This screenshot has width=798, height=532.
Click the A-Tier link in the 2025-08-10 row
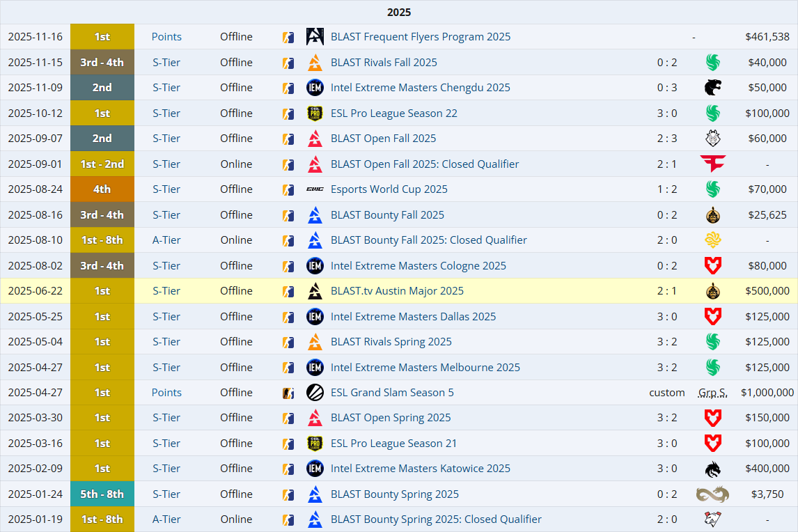tap(166, 240)
